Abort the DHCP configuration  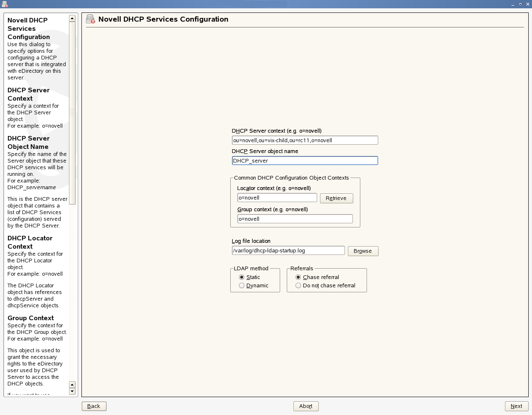point(306,406)
